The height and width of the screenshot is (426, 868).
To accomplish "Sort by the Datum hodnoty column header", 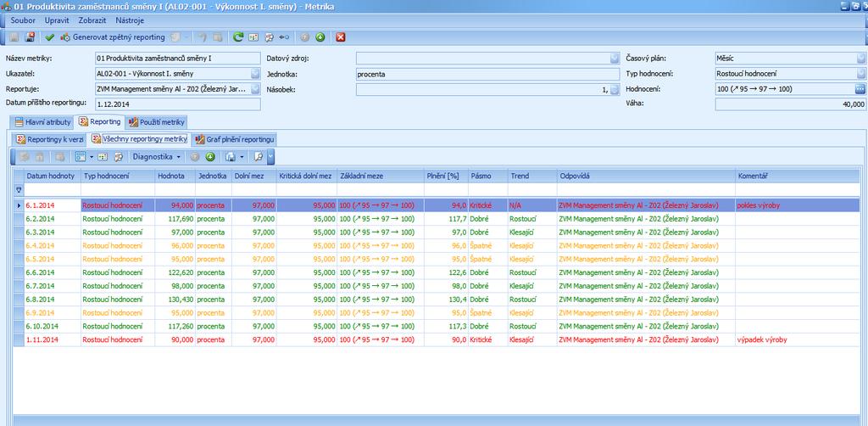I will [53, 176].
